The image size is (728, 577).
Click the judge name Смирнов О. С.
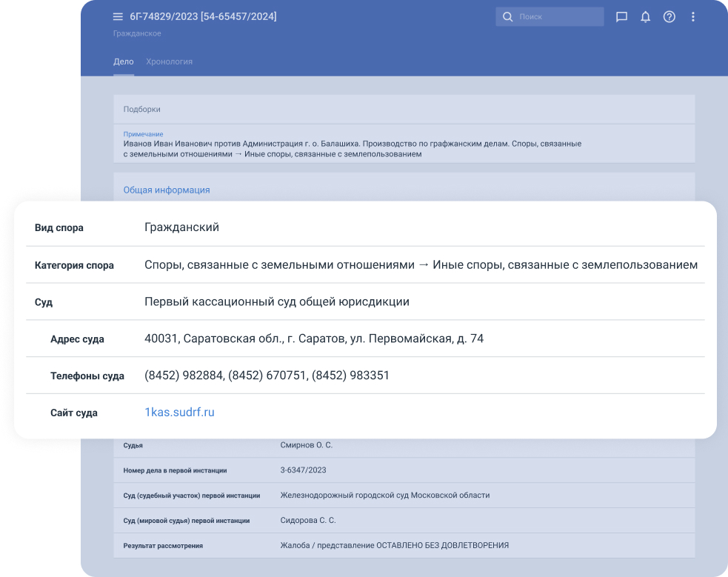307,446
